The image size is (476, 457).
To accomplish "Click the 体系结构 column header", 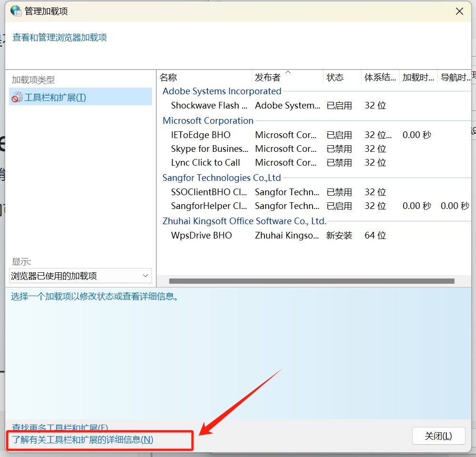I will point(380,78).
